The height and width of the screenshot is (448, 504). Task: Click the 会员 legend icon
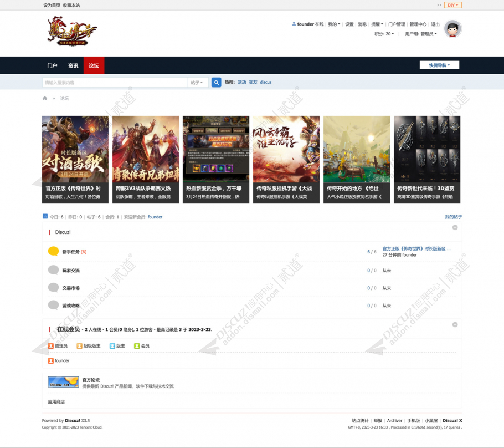point(137,345)
